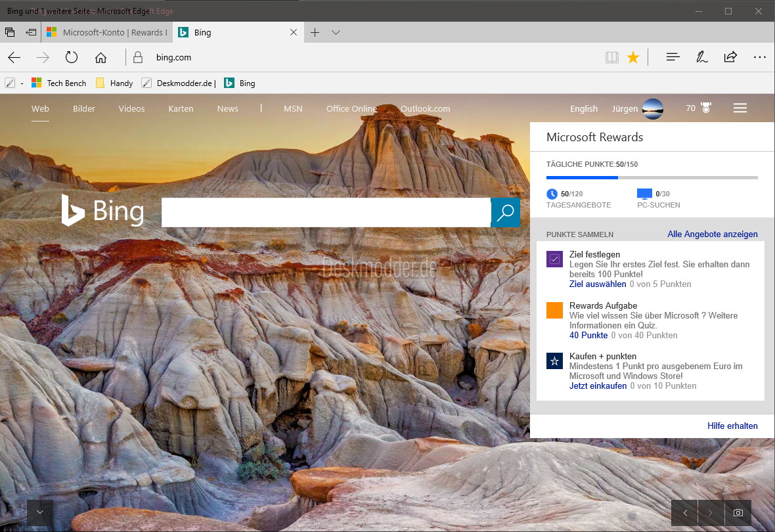Image resolution: width=775 pixels, height=532 pixels.
Task: Add a new tab with the plus button
Action: tap(315, 33)
